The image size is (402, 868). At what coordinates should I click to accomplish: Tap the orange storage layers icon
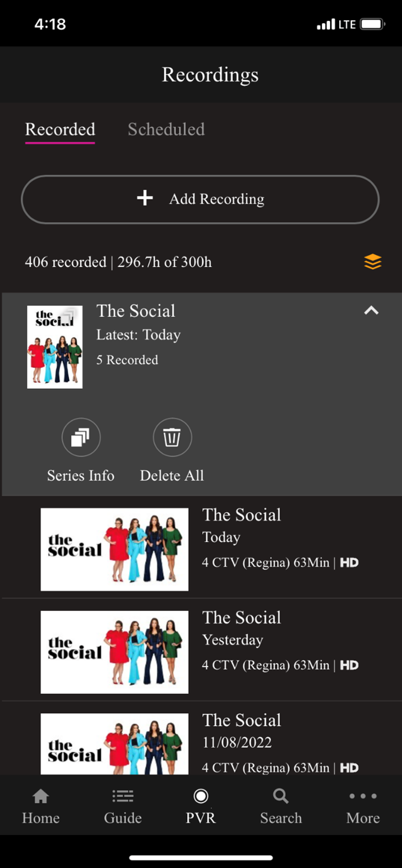(x=372, y=262)
